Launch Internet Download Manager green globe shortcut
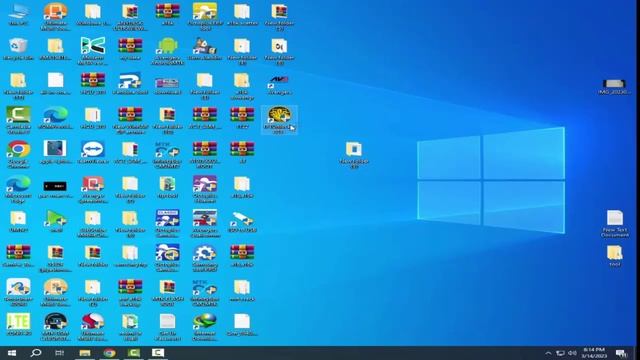 coord(205,327)
